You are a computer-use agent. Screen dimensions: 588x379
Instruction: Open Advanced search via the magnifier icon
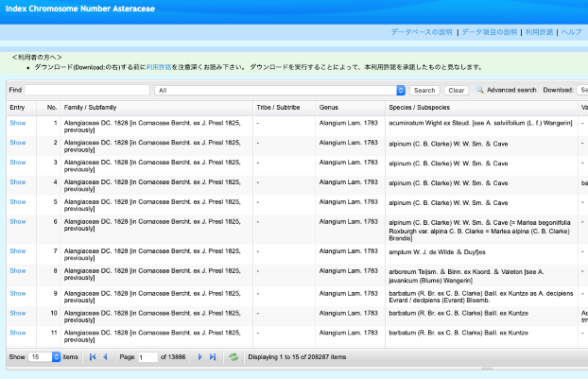pos(481,90)
